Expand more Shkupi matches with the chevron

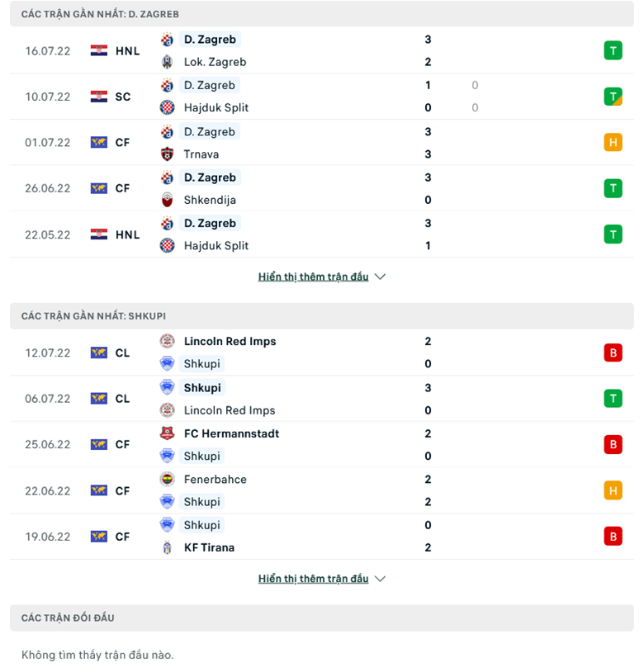380,579
